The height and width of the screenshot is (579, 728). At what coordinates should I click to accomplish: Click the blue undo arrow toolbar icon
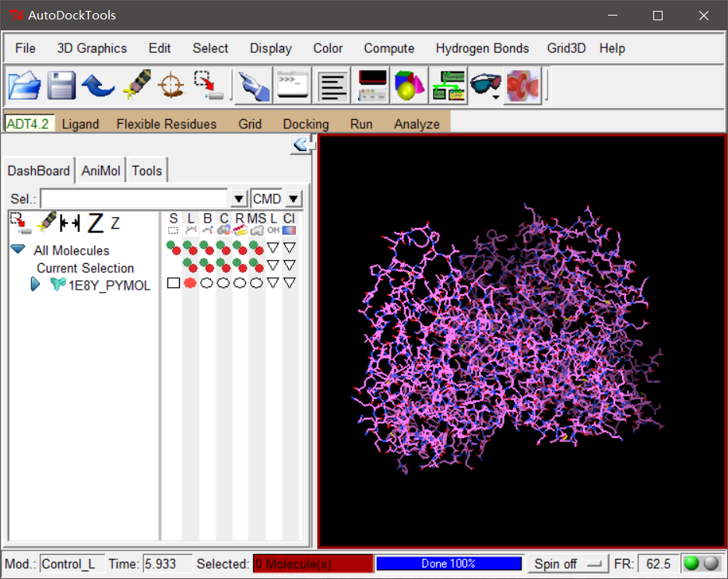pos(98,85)
